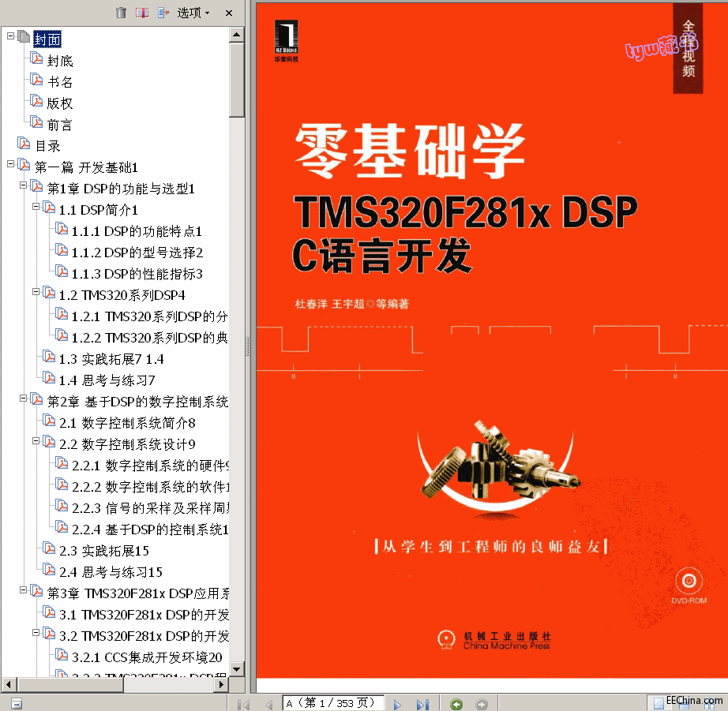Click PDF icon beside 1.1.2 DSP的型号选择
728x711 pixels.
[x=62, y=249]
